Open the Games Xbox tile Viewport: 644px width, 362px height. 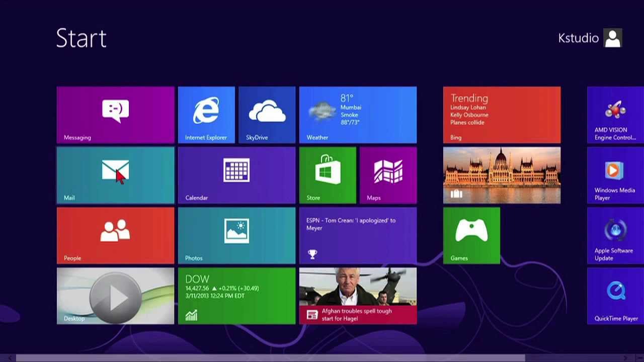click(471, 235)
